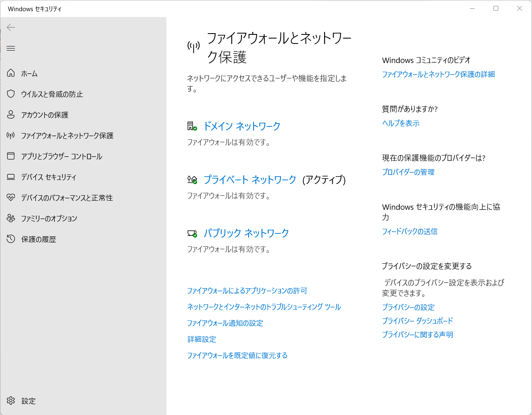Click the family options people icon
Screen dimensions: 532x415
[11, 218]
